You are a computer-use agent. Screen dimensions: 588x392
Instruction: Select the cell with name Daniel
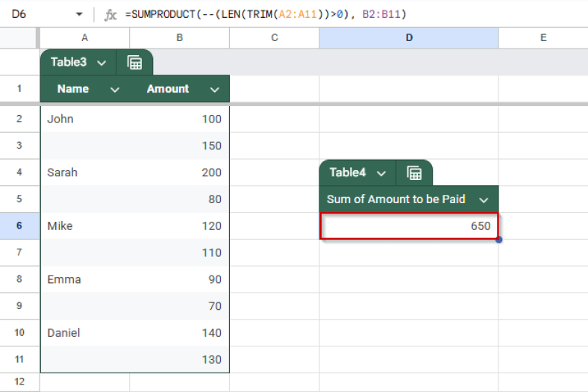click(84, 333)
